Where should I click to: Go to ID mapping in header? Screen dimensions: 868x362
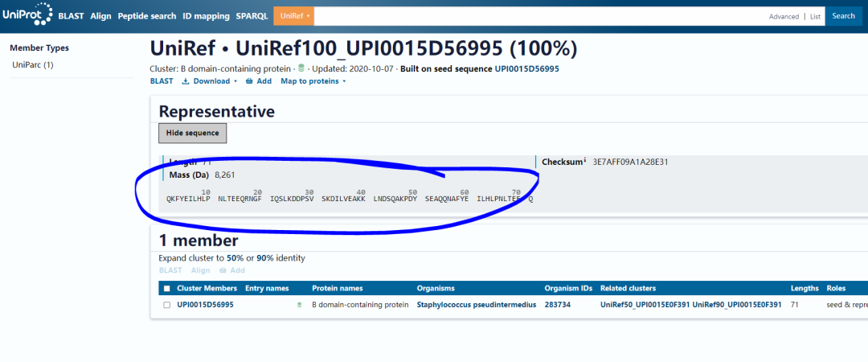point(206,16)
